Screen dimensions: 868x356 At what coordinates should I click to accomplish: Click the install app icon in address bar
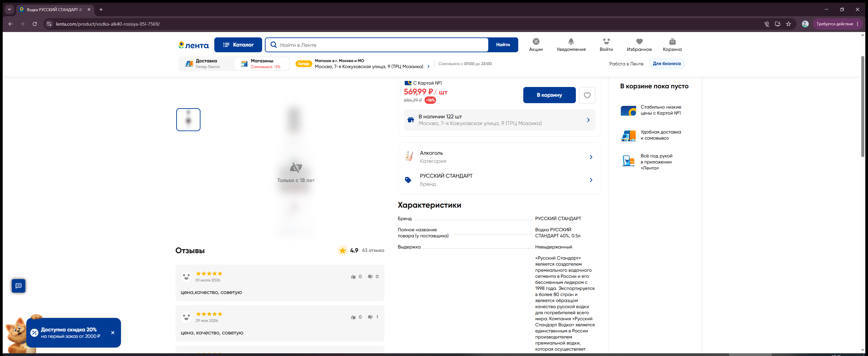[x=778, y=24]
